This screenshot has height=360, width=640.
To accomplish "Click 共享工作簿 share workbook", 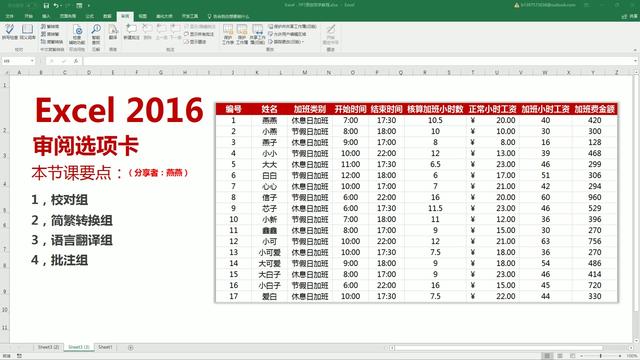I will tap(258, 34).
